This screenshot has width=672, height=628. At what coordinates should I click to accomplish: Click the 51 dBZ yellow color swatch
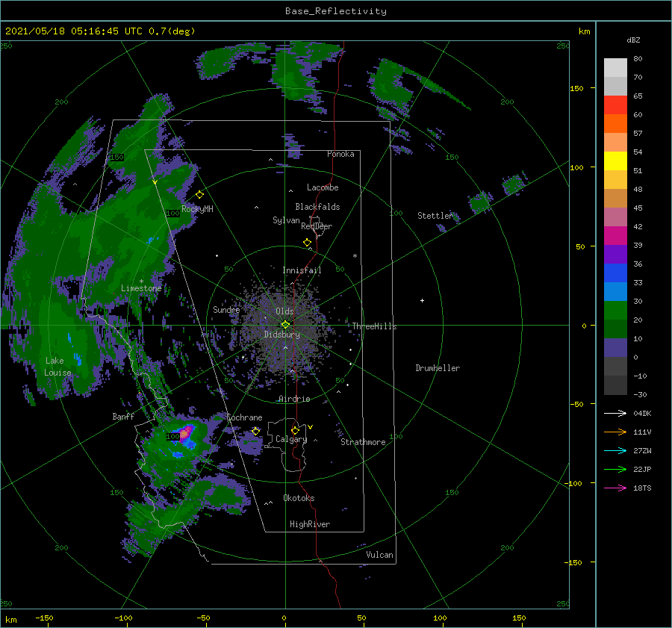pos(615,161)
